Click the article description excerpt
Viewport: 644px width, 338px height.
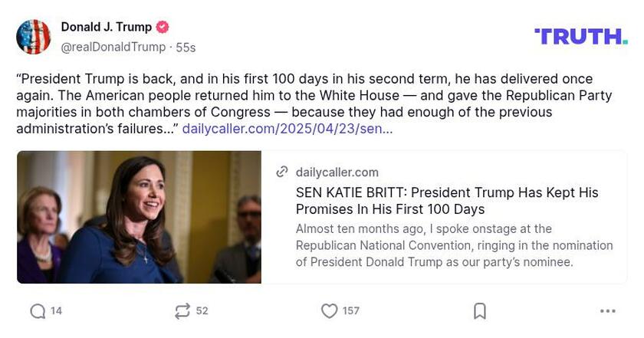(454, 245)
